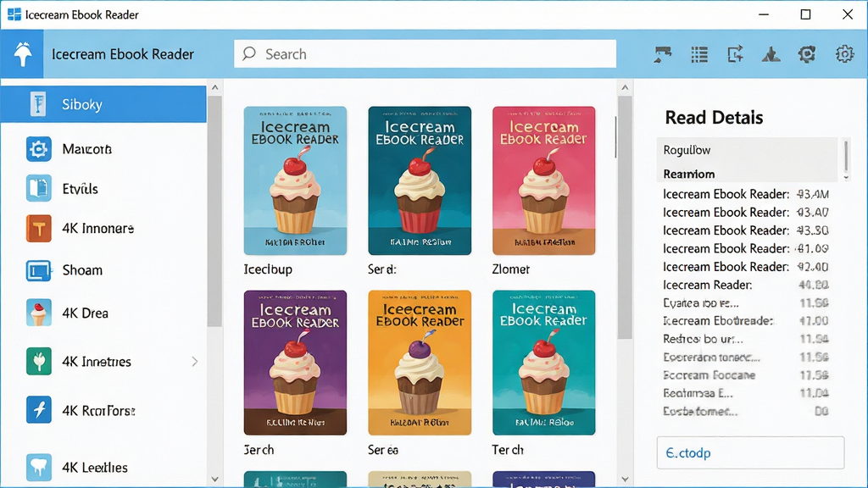This screenshot has height=488, width=868.
Task: Switch to list view toolbar icon
Action: point(699,54)
